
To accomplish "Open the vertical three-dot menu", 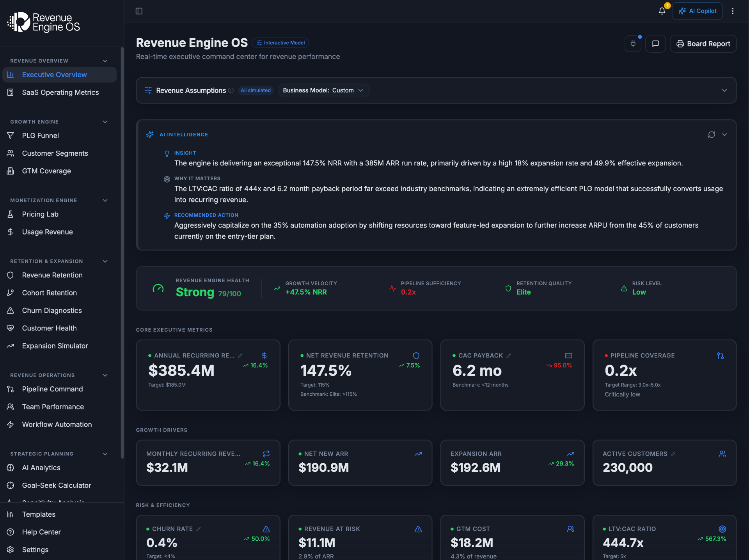I will pos(733,11).
